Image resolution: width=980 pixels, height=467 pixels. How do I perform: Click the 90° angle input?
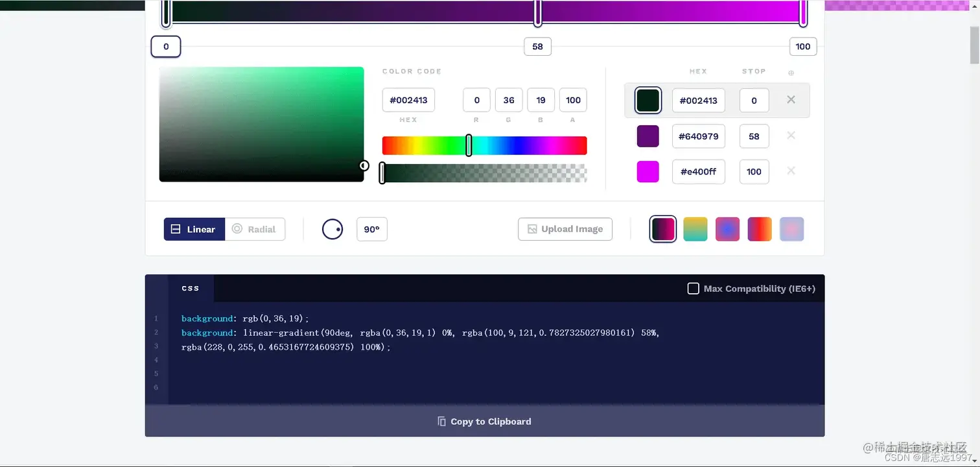(372, 229)
